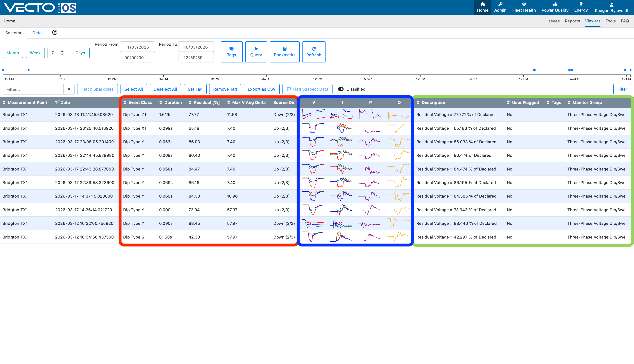
Task: Click the Filter button at right
Action: (622, 89)
